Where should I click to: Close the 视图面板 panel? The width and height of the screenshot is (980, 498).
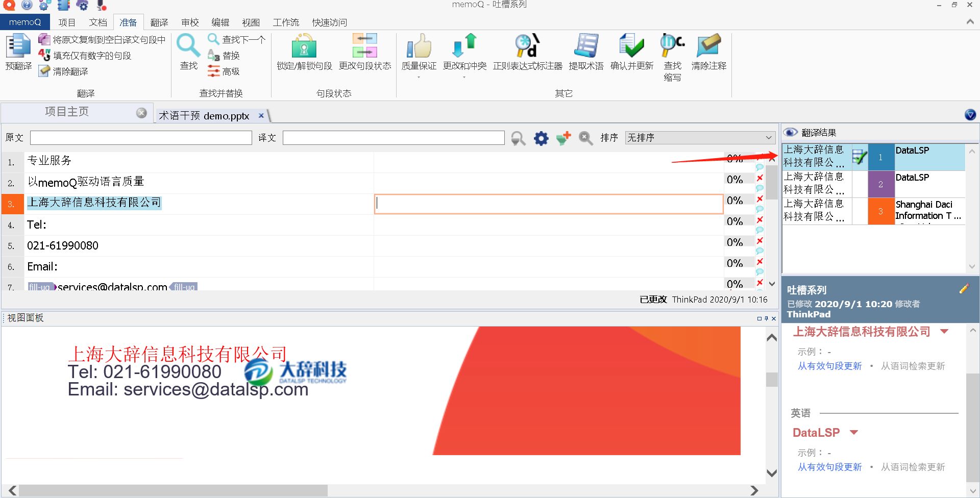tap(774, 318)
